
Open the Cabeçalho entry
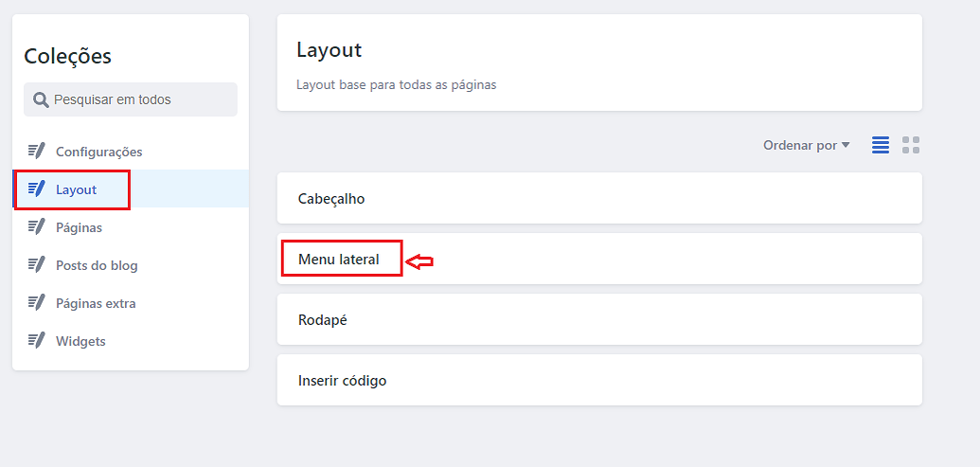[x=599, y=199]
